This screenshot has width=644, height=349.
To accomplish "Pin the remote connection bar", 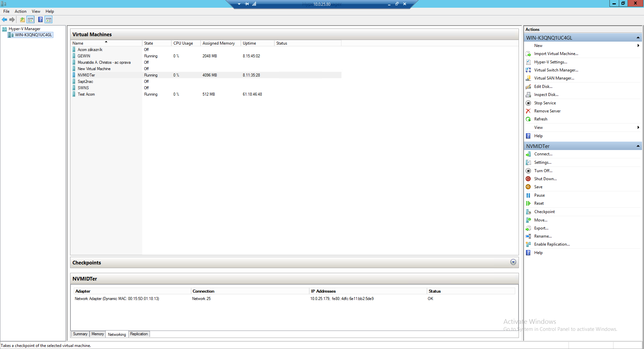I will coord(247,4).
